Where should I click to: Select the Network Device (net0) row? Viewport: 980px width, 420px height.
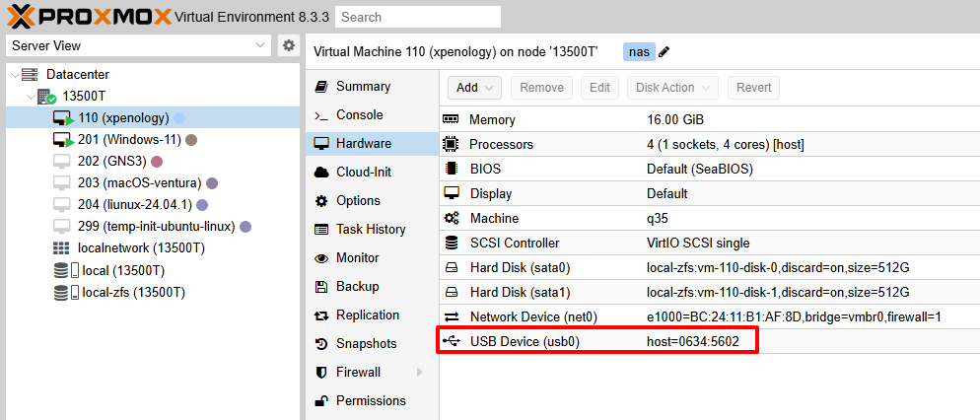click(x=710, y=316)
